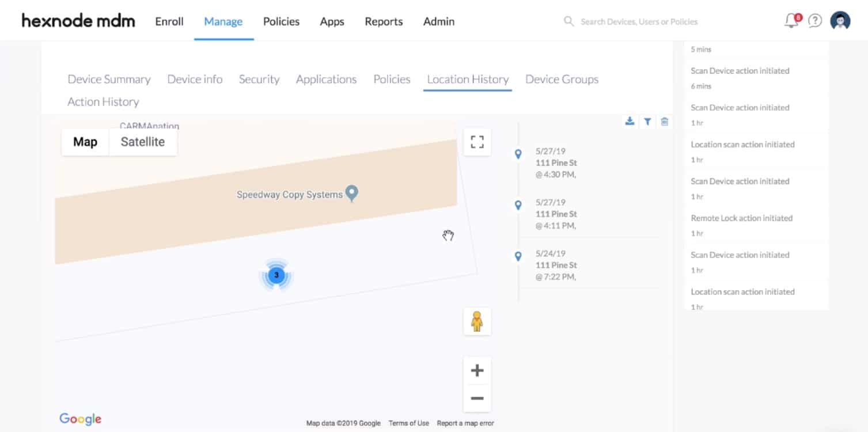The height and width of the screenshot is (432, 868).
Task: Click the location pin for 5/27/19 4:11 PM
Action: [518, 205]
